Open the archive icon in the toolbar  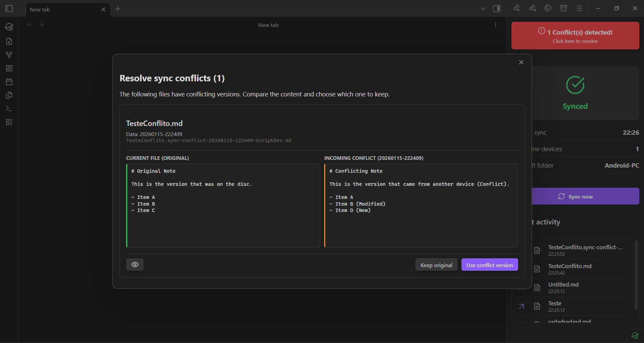(x=563, y=8)
